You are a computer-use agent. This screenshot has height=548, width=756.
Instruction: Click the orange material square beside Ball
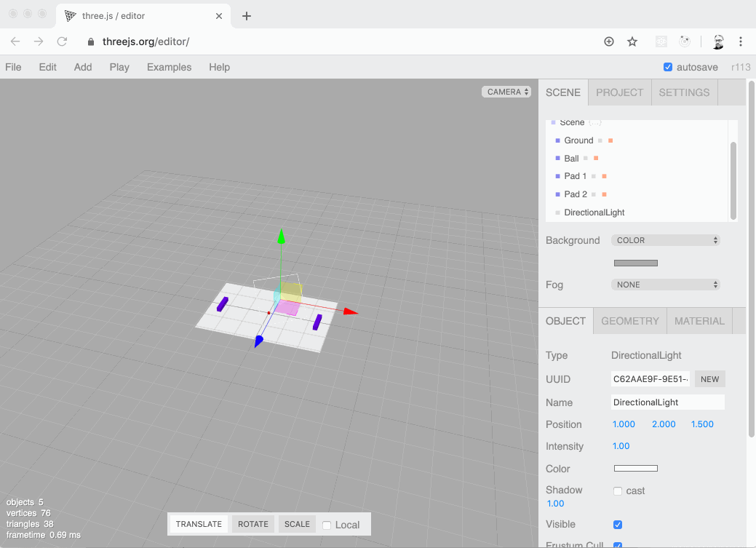tap(596, 158)
